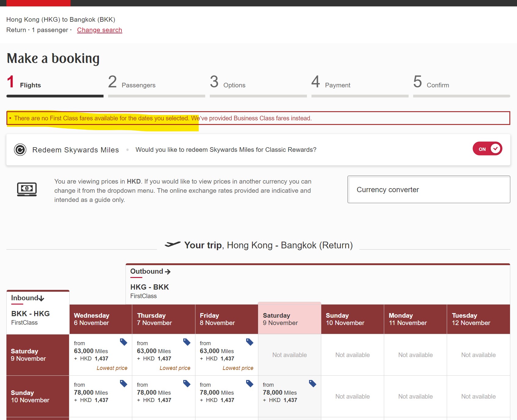The height and width of the screenshot is (420, 517).
Task: Open the Currency converter dropdown
Action: (x=428, y=189)
